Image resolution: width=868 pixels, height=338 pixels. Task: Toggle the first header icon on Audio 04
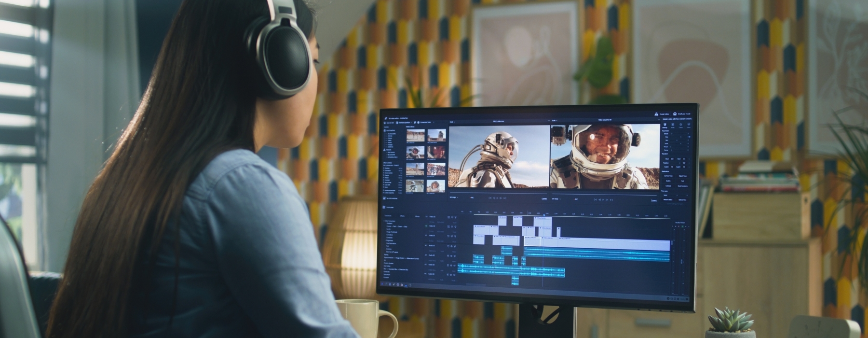[x=448, y=275]
